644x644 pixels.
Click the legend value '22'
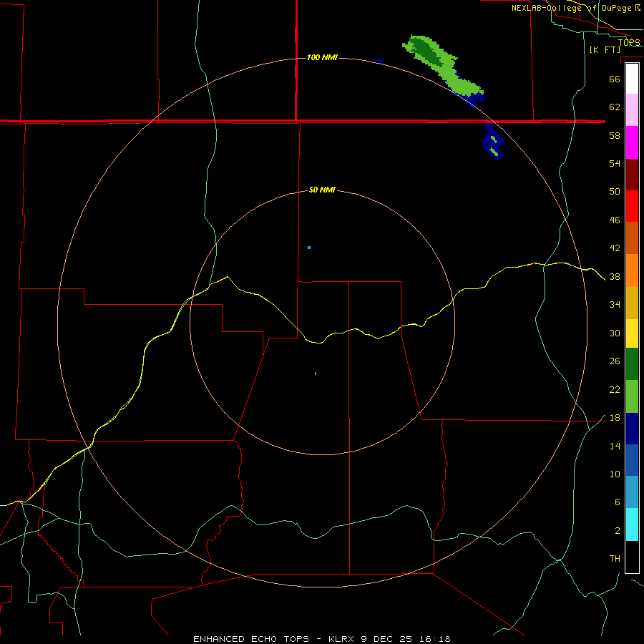(615, 389)
